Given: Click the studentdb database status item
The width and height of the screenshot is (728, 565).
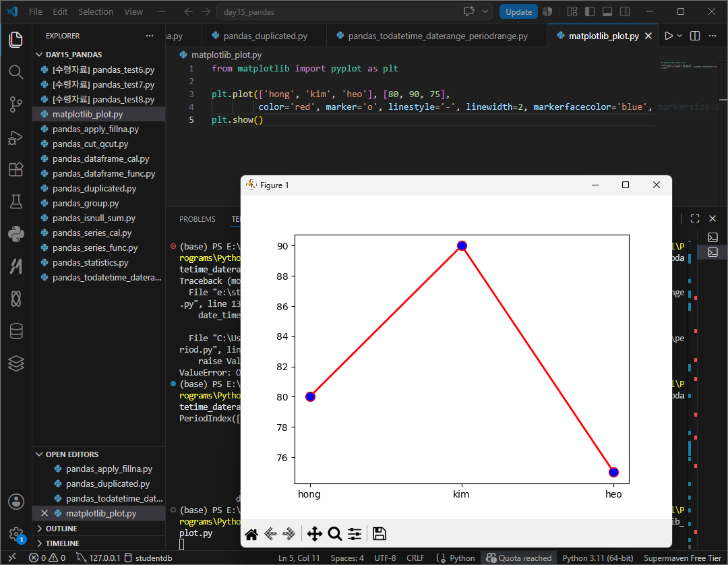Looking at the screenshot, I should pyautogui.click(x=148, y=558).
